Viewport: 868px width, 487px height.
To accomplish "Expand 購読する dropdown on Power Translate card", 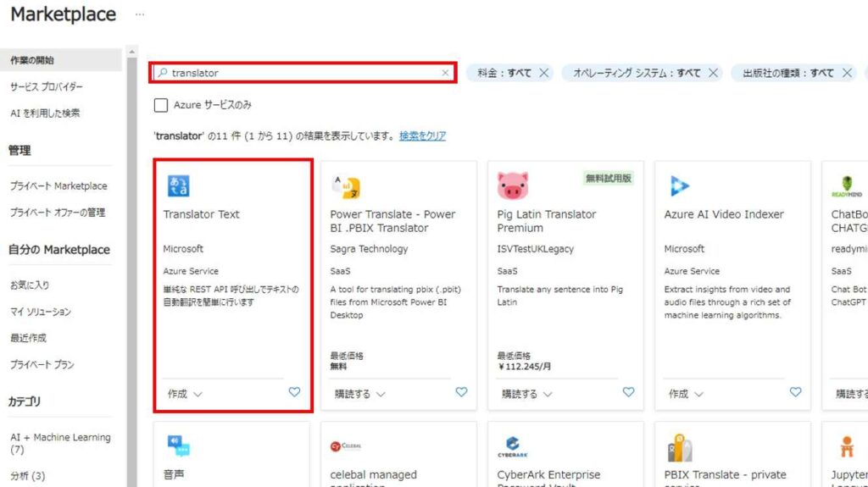I will (x=359, y=394).
